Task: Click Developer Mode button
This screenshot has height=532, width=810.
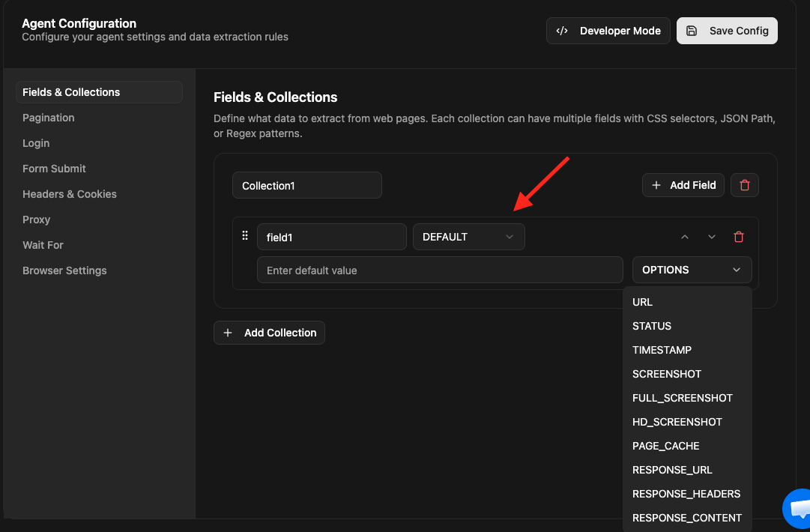Action: 608,31
